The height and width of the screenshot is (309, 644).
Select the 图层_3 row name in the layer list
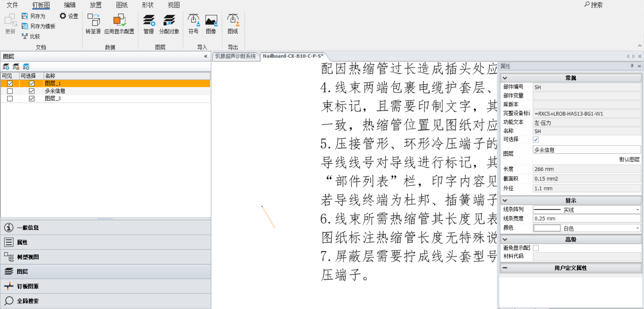pos(53,99)
